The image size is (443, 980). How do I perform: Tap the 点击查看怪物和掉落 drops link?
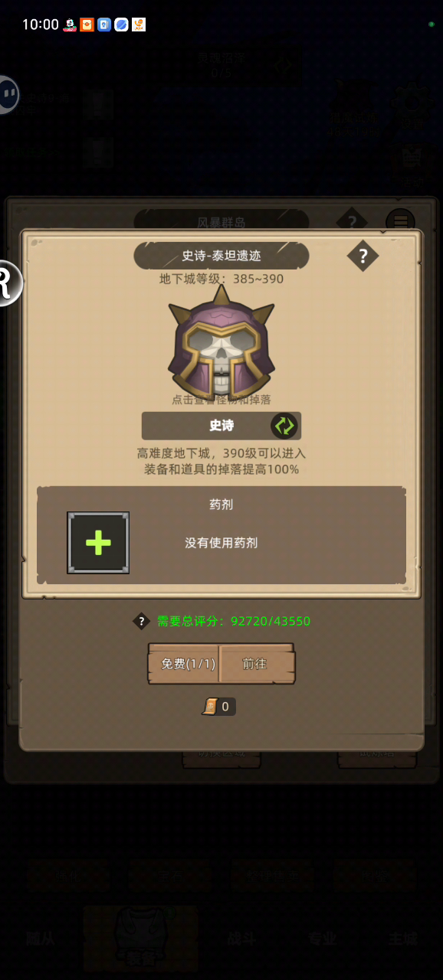pyautogui.click(x=221, y=400)
